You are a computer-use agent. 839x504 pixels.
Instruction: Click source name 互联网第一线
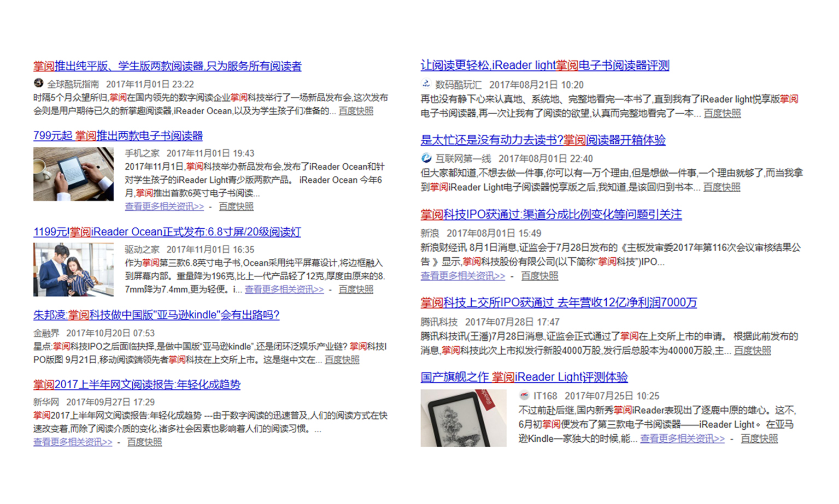463,159
